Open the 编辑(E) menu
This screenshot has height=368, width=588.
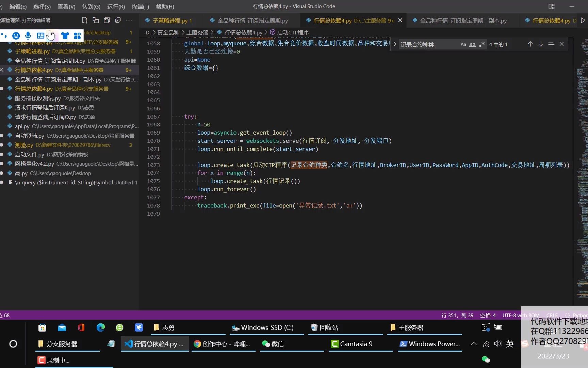(18, 6)
